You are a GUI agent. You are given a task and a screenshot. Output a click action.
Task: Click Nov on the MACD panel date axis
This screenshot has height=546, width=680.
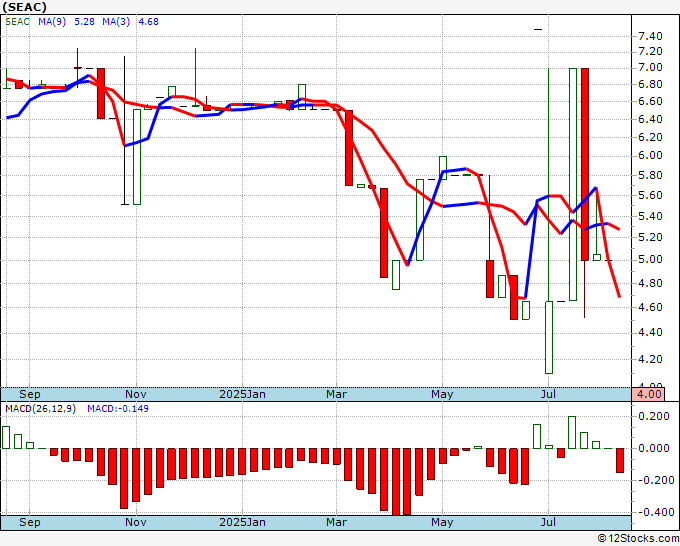click(x=136, y=522)
